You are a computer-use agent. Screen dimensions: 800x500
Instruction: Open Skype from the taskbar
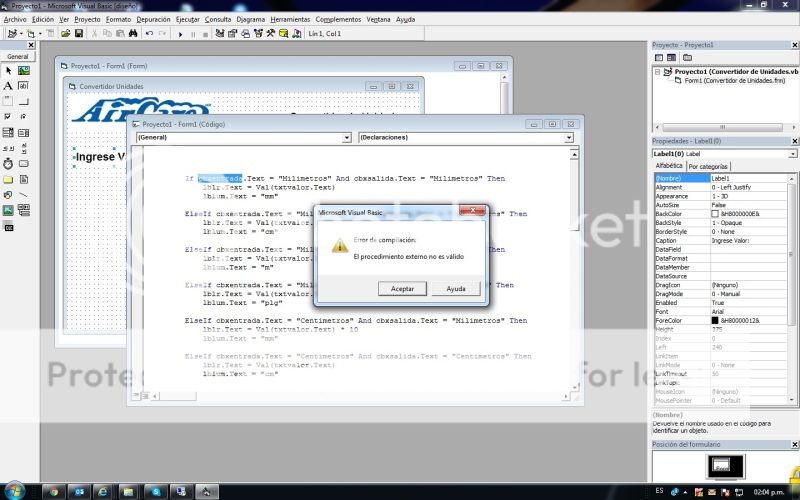tap(156, 492)
